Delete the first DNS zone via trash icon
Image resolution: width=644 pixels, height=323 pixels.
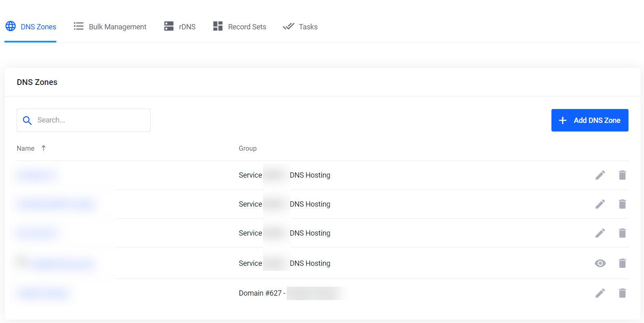click(622, 175)
